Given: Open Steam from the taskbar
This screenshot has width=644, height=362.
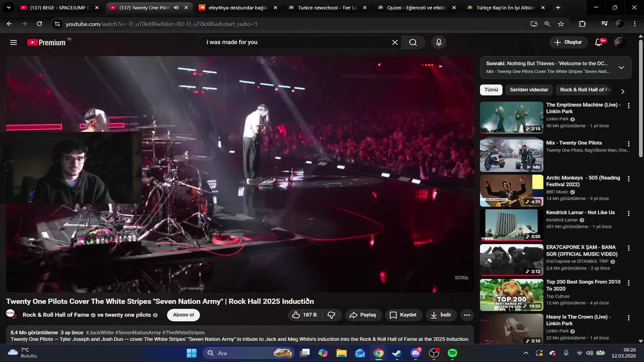Looking at the screenshot, I should pyautogui.click(x=396, y=353).
